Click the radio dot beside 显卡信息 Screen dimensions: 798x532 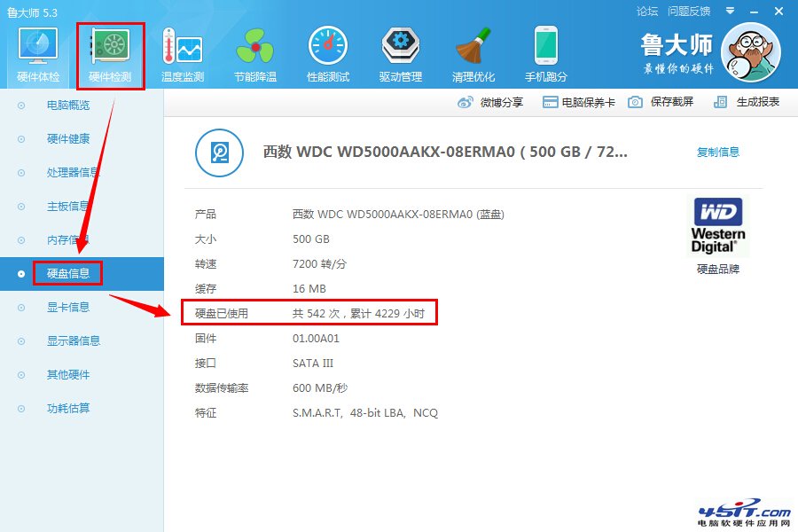pos(21,308)
